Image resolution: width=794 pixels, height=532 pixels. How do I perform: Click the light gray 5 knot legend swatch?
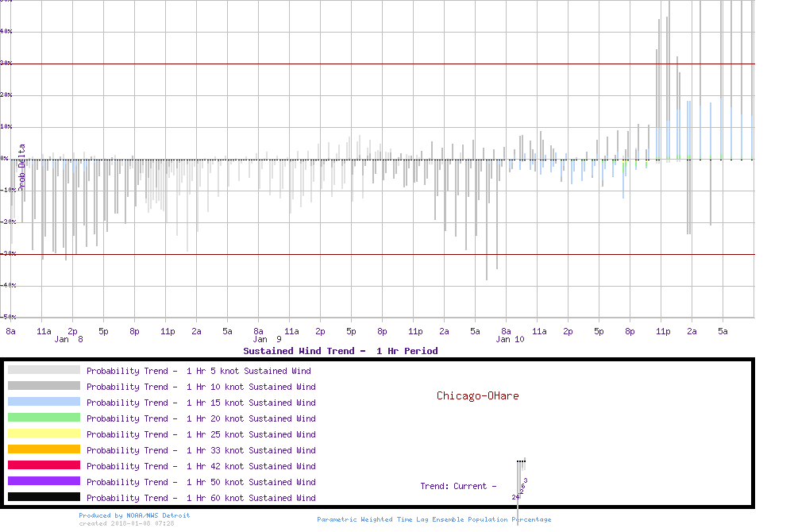pyautogui.click(x=44, y=370)
